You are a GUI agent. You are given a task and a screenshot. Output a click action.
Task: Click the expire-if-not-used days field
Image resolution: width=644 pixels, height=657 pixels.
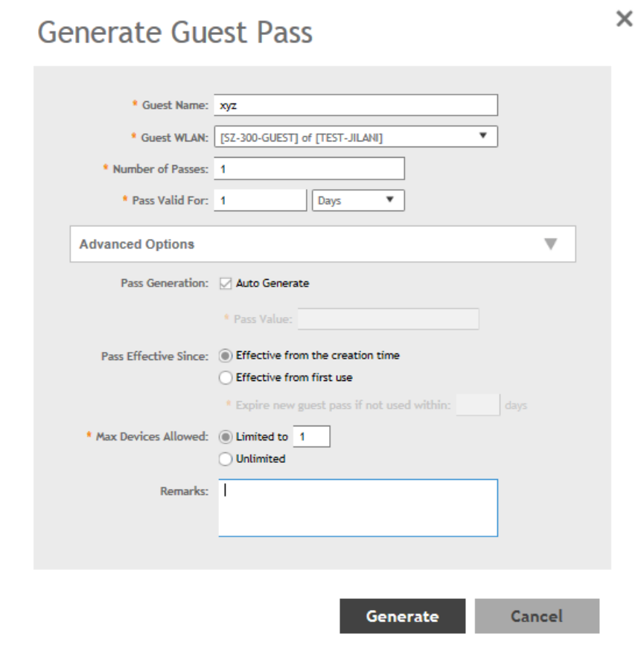click(x=477, y=406)
